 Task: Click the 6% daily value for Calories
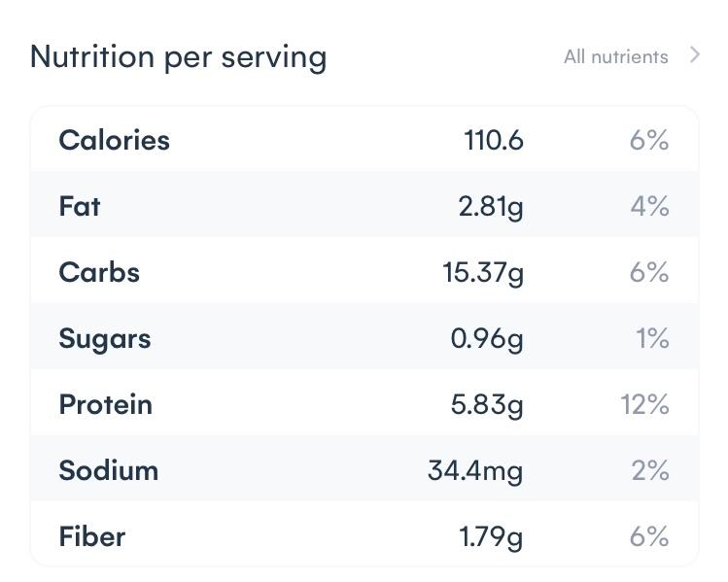pyautogui.click(x=648, y=140)
